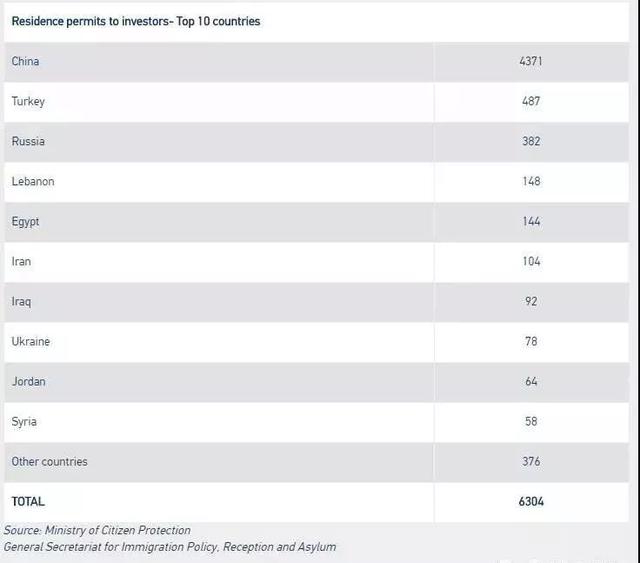Click the Ukraine row label
Image resolution: width=640 pixels, height=563 pixels.
(x=31, y=341)
